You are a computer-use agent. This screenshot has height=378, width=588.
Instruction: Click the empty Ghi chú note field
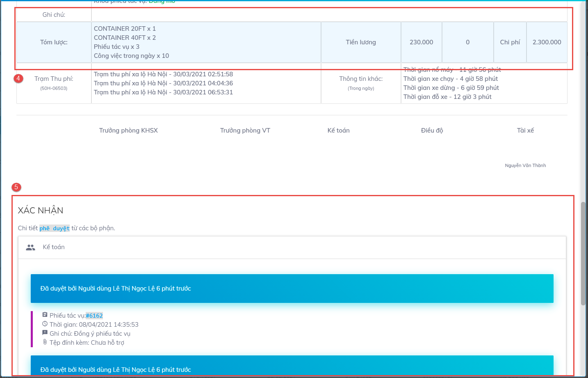point(329,15)
